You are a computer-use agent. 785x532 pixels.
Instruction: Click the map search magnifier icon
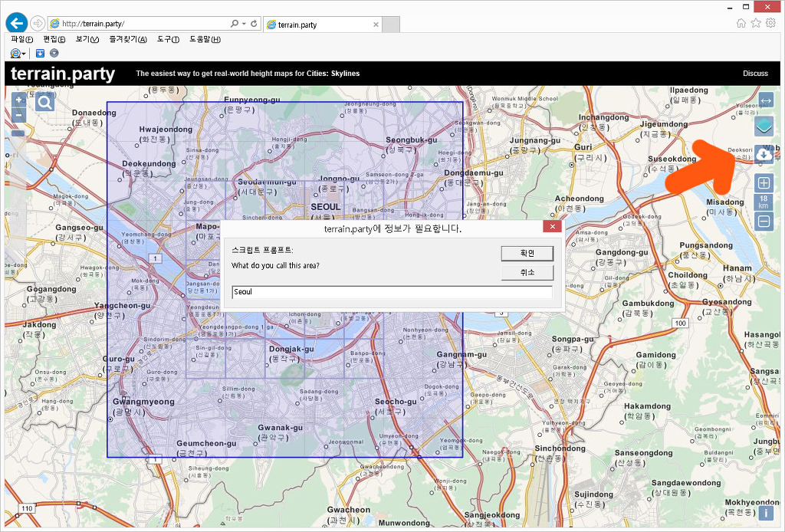click(x=44, y=102)
